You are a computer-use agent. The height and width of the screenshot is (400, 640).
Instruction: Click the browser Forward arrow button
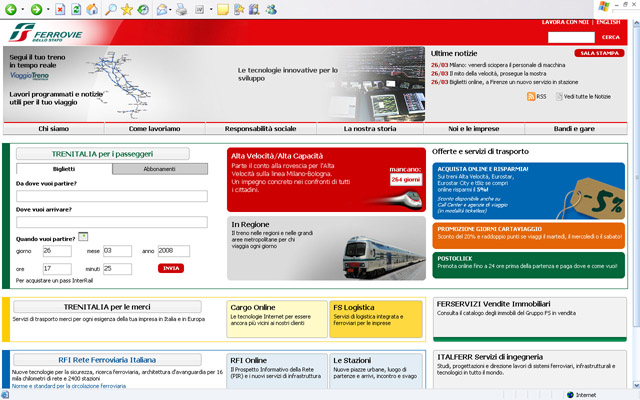[36, 9]
